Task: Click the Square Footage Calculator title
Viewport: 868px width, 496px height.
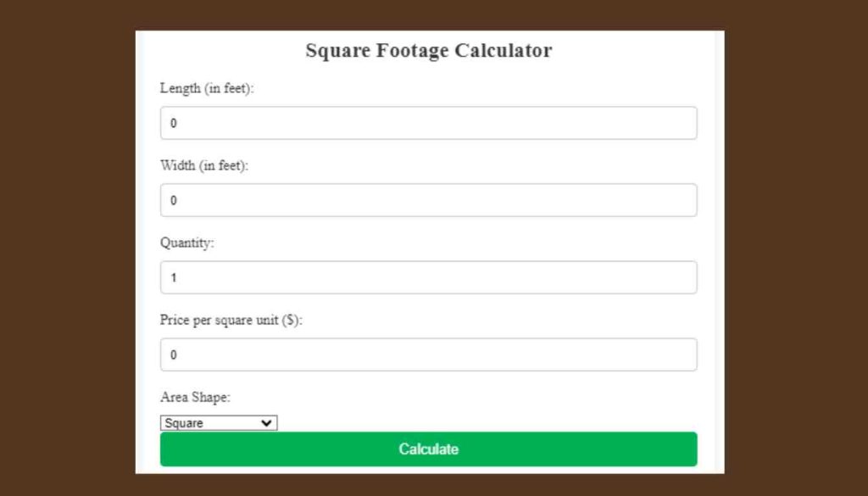Action: [x=428, y=50]
